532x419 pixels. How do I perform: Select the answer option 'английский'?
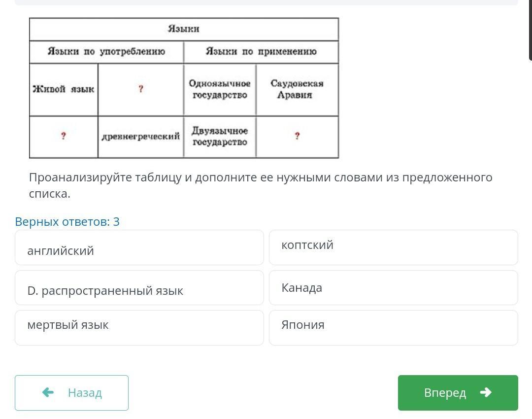pos(139,248)
